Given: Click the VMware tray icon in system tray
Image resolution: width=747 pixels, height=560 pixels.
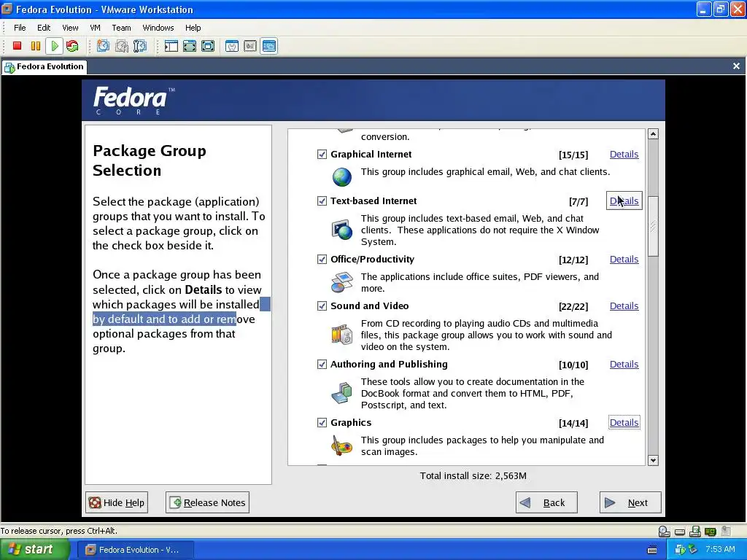Looking at the screenshot, I should point(679,550).
